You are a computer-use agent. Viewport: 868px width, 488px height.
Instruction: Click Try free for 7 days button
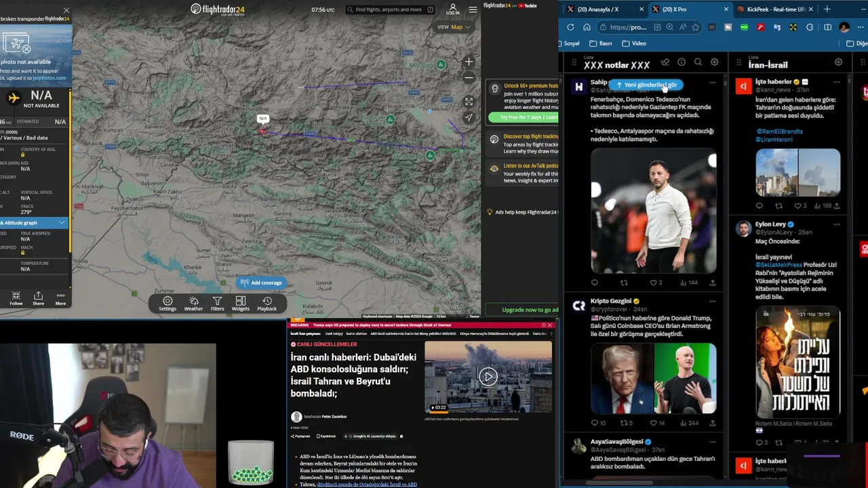(524, 117)
